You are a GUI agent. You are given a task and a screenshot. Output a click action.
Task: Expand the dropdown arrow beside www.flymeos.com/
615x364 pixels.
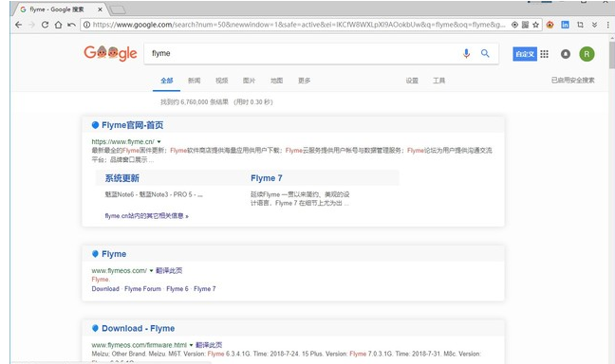click(152, 271)
